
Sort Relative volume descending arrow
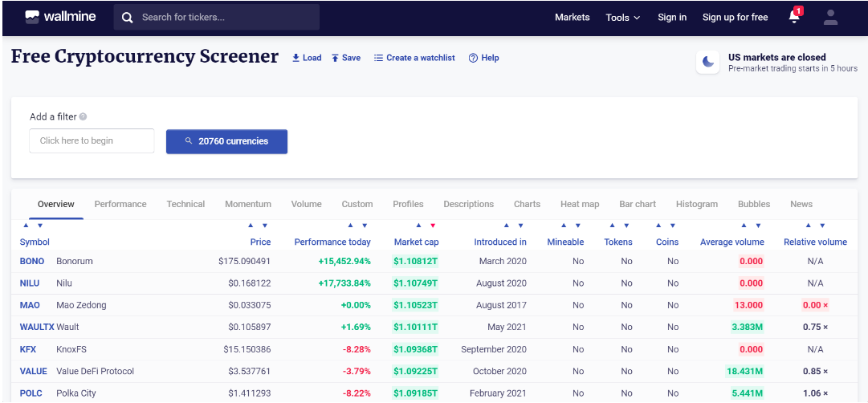click(822, 226)
